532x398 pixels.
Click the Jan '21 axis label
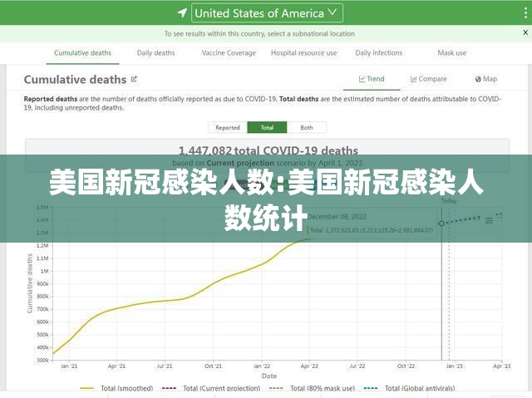(x=69, y=366)
